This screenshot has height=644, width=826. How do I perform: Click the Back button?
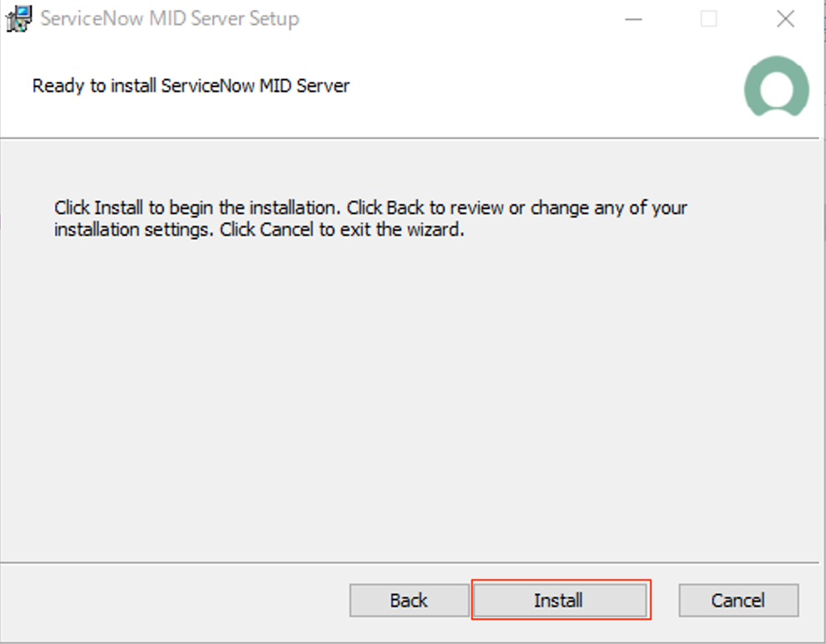pyautogui.click(x=409, y=600)
